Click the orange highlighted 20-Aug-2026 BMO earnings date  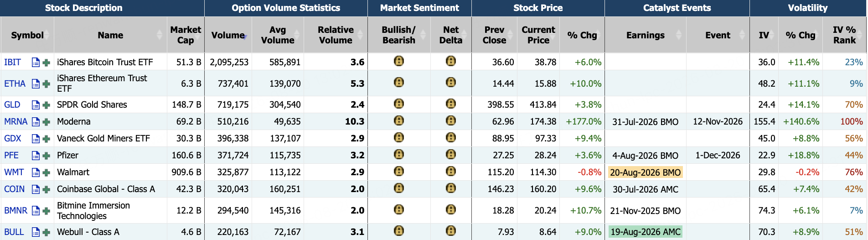(645, 172)
